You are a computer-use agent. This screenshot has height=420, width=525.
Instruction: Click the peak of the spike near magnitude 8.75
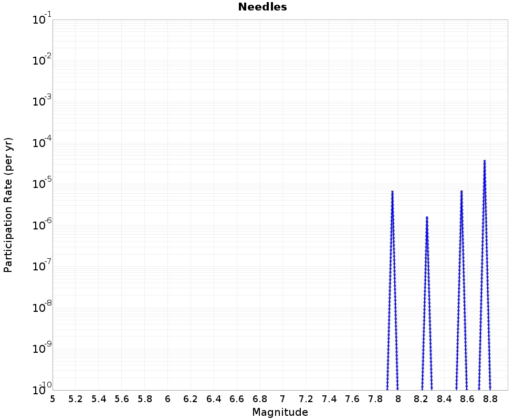pos(485,161)
